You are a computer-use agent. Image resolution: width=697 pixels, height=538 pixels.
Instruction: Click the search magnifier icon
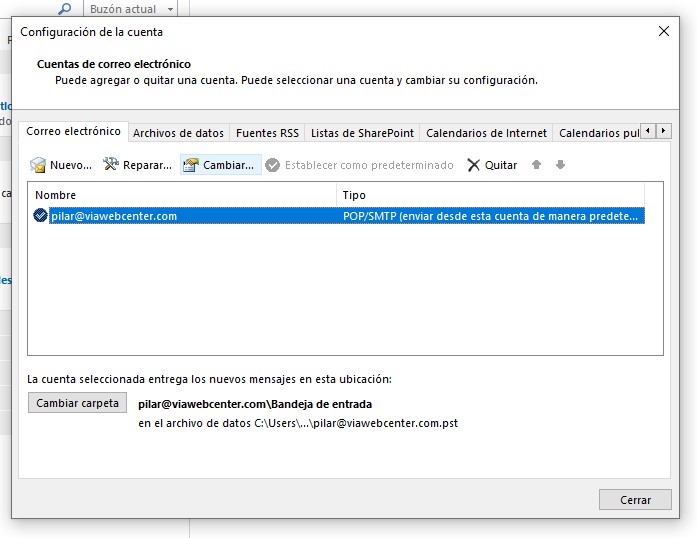point(65,9)
